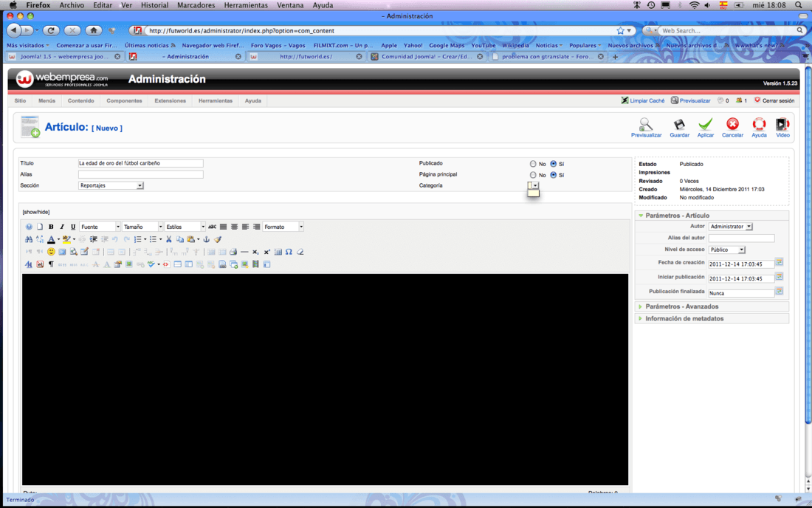Insert a bulleted list
812x508 pixels.
153,239
